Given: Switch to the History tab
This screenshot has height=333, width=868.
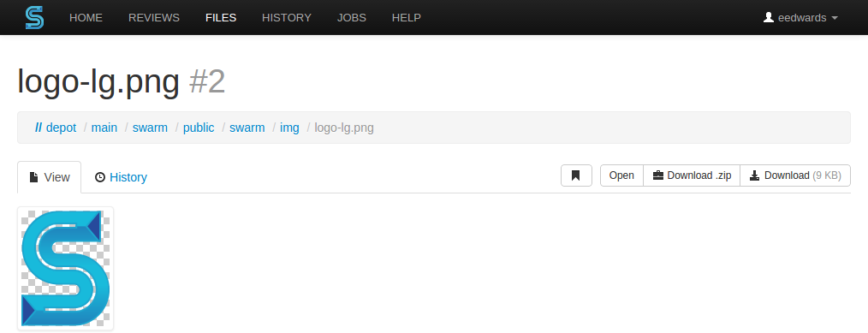Looking at the screenshot, I should click(121, 177).
